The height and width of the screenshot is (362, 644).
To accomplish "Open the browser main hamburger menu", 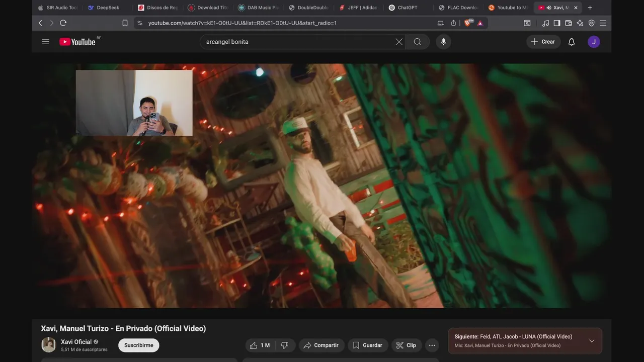I will (x=603, y=23).
